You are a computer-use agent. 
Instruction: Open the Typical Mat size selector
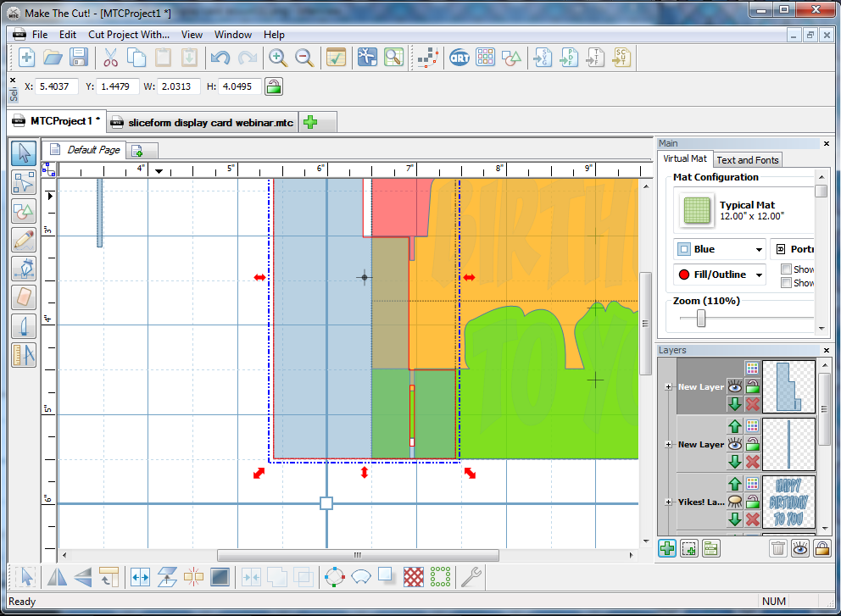pyautogui.click(x=744, y=210)
